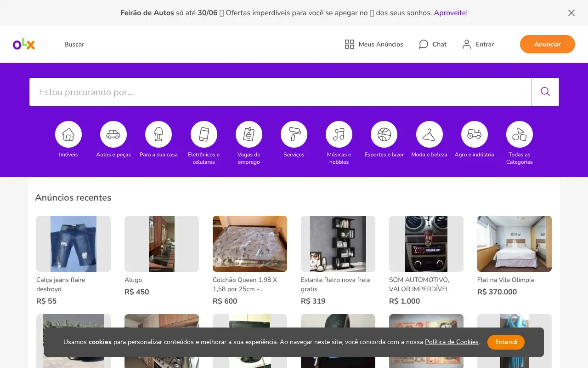The width and height of the screenshot is (588, 368).
Task: Open the SOM AUTOMOTIVO listing image
Action: (426, 244)
